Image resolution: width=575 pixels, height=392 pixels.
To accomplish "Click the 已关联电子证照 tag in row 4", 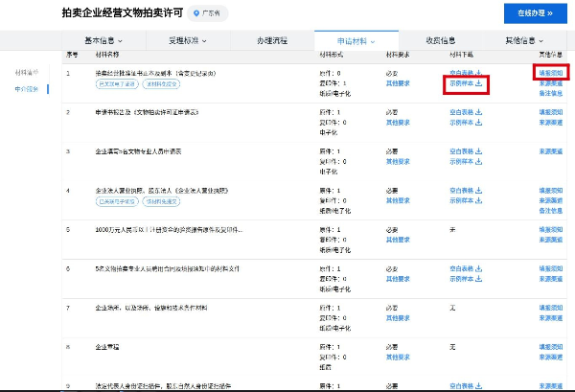I will coord(117,201).
